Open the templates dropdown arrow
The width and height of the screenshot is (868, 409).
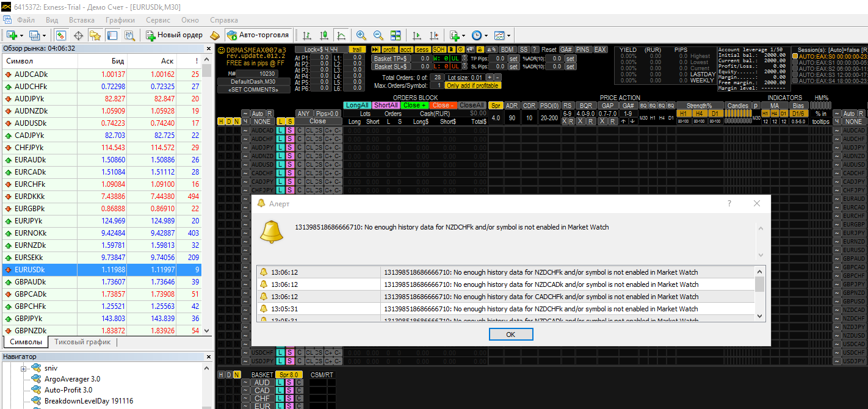coord(509,35)
